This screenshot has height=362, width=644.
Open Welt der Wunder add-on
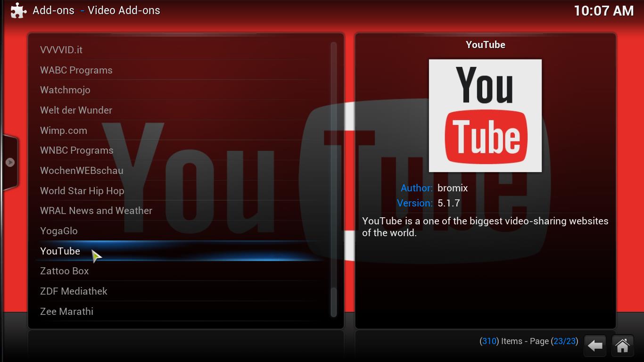click(x=76, y=110)
